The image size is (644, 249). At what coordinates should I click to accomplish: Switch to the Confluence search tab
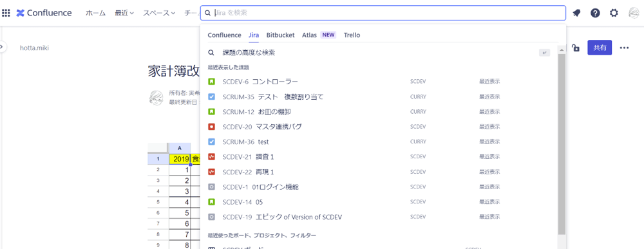pos(224,35)
